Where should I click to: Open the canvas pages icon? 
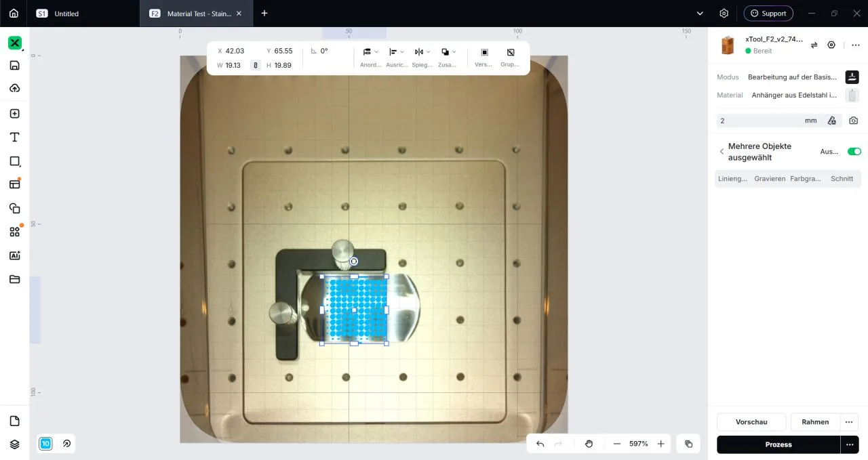tap(15, 421)
